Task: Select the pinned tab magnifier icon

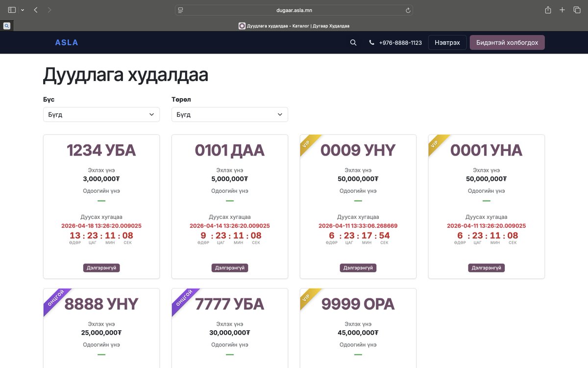Action: tap(7, 26)
